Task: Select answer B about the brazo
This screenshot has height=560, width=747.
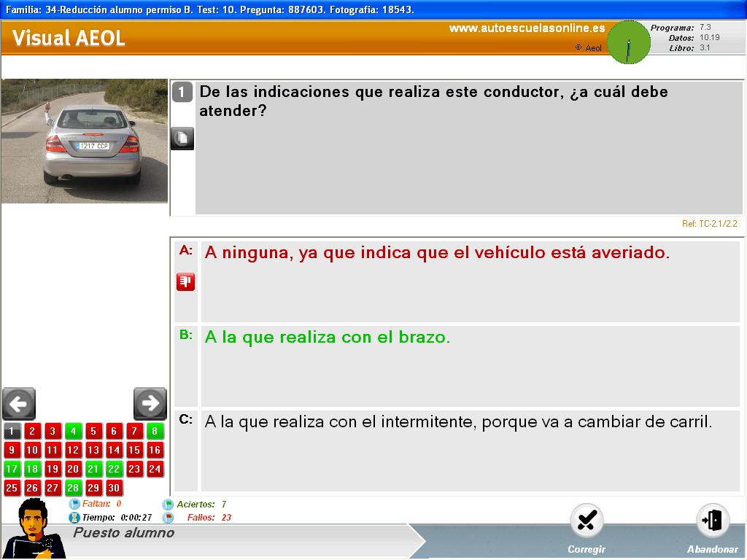Action: point(328,338)
